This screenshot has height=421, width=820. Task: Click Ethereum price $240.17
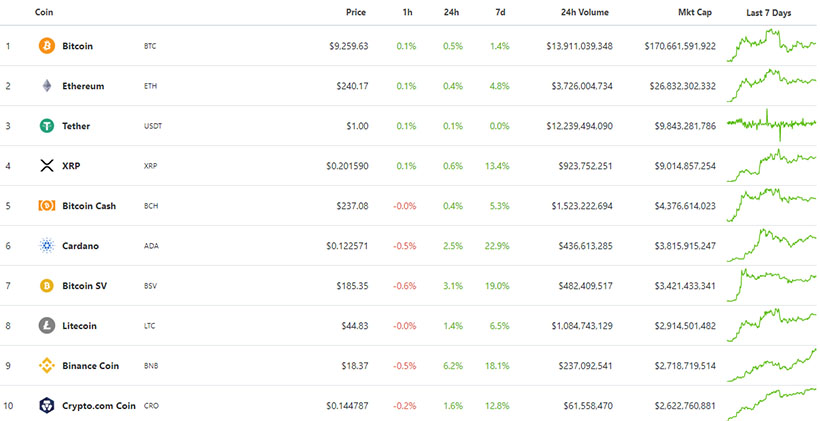(352, 86)
